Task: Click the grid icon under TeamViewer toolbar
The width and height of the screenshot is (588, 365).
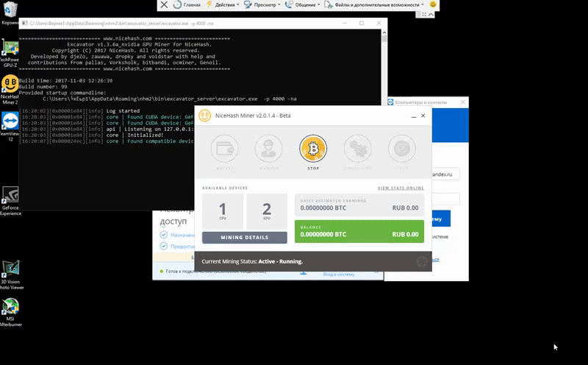Action: (418, 14)
